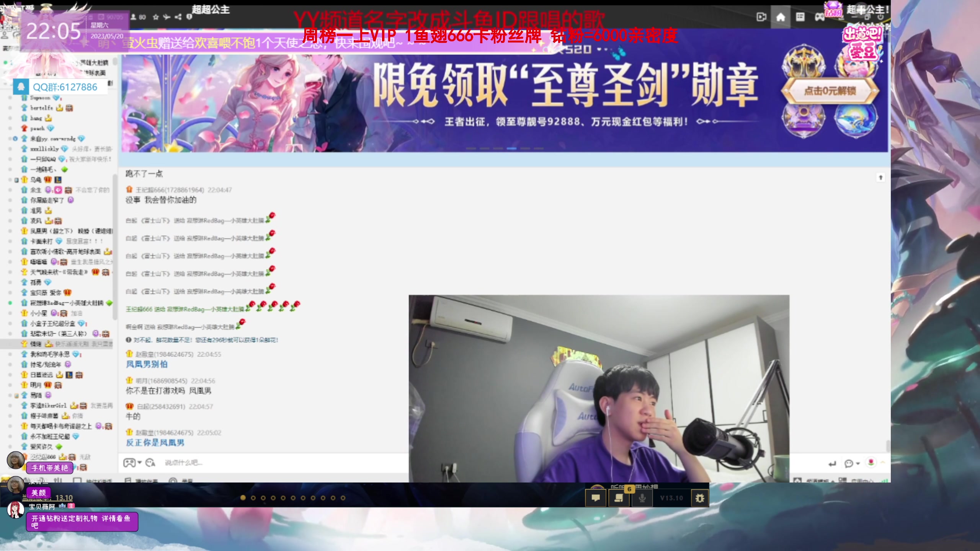Screen dimensions: 980x551
Task: Expand the emoji chevron near the chat send arrow
Action: point(857,463)
